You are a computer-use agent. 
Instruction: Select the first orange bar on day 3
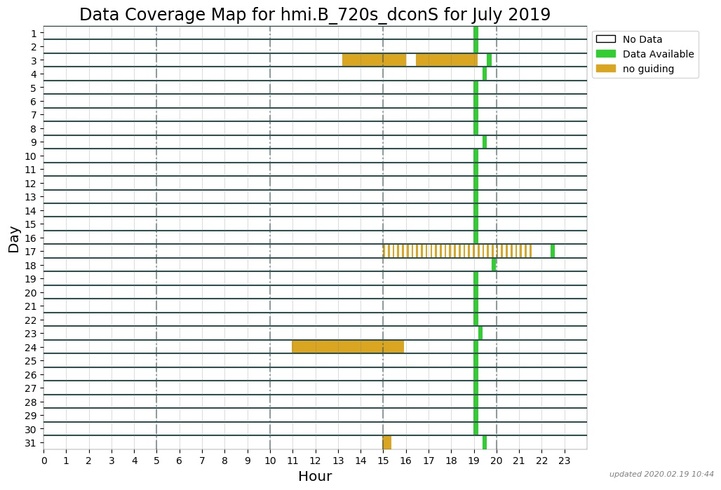pyautogui.click(x=374, y=60)
